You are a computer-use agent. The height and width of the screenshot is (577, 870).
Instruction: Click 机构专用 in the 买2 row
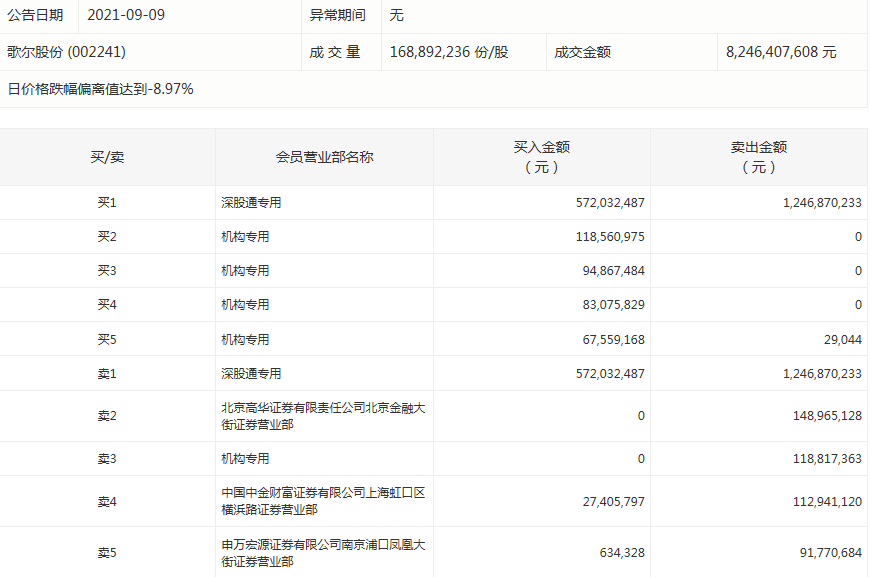tap(241, 236)
